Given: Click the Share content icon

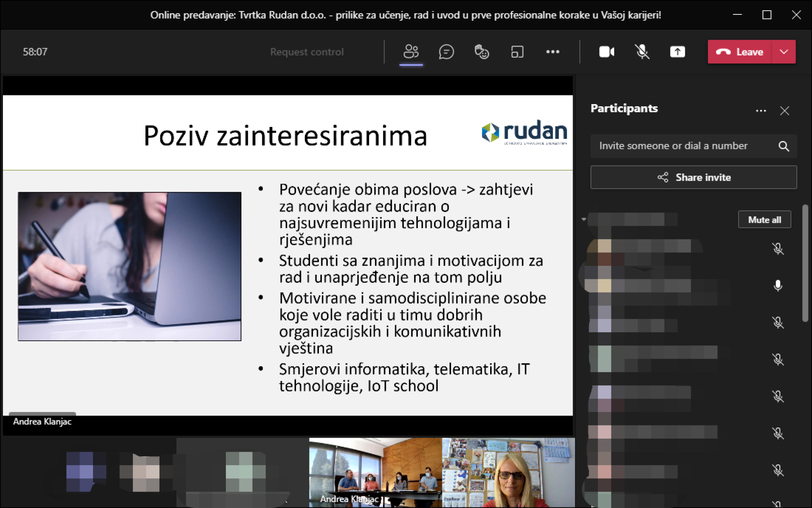Looking at the screenshot, I should tap(677, 52).
